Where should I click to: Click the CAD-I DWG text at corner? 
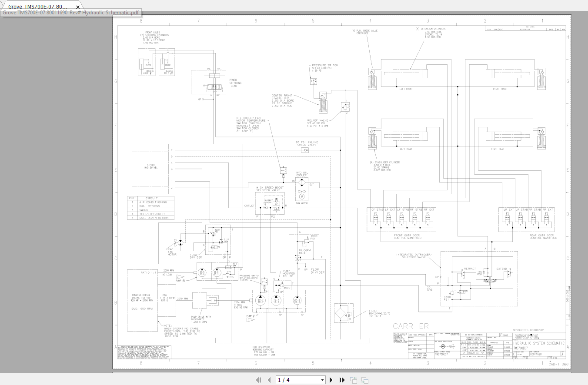(558, 364)
